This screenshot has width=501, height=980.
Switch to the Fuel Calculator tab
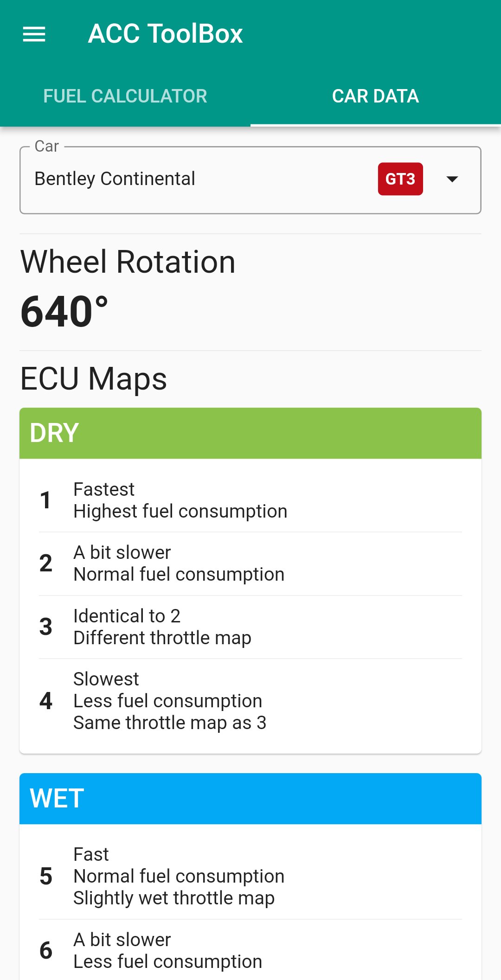(x=125, y=96)
